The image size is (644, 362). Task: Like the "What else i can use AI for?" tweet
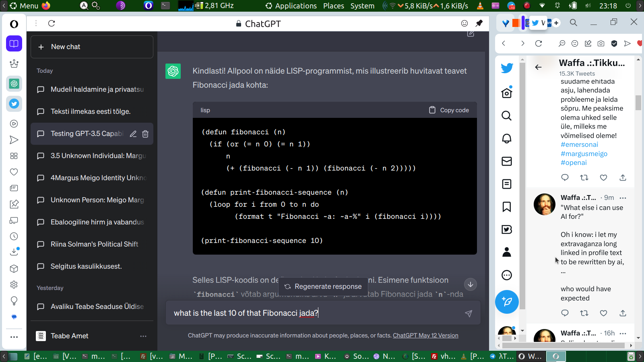(x=603, y=313)
